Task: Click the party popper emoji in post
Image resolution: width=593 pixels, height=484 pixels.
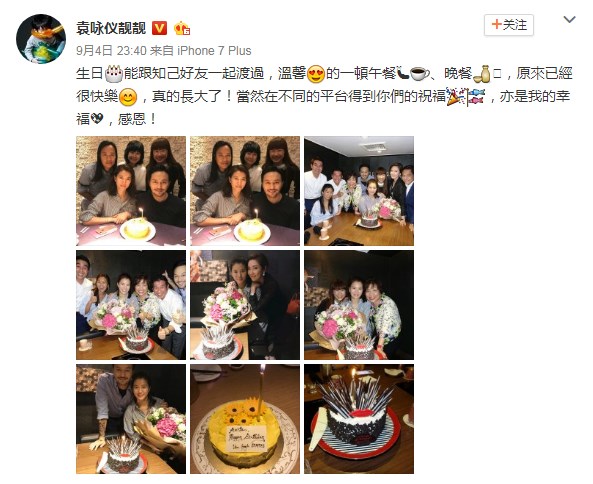Action: 455,97
